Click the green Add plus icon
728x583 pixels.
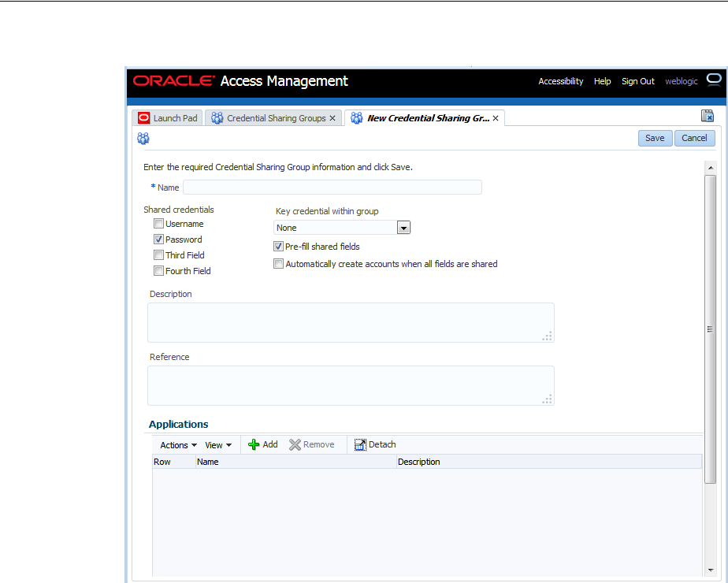(254, 444)
